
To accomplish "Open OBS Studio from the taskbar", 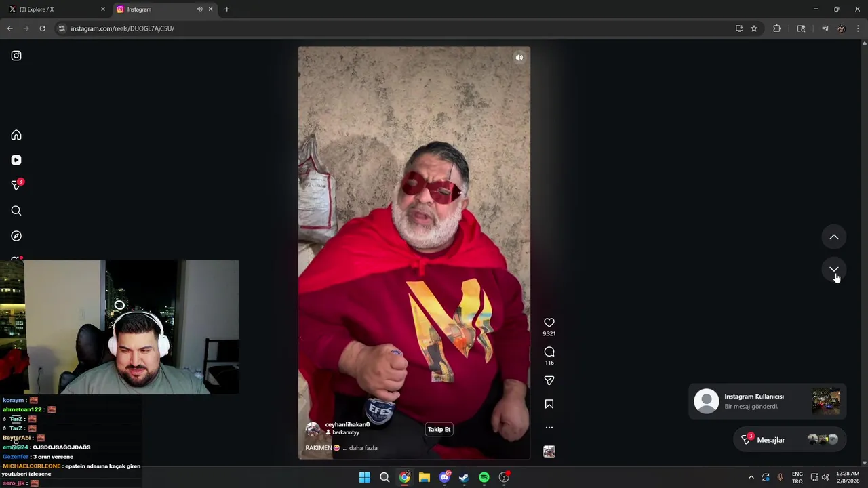I will 504,477.
